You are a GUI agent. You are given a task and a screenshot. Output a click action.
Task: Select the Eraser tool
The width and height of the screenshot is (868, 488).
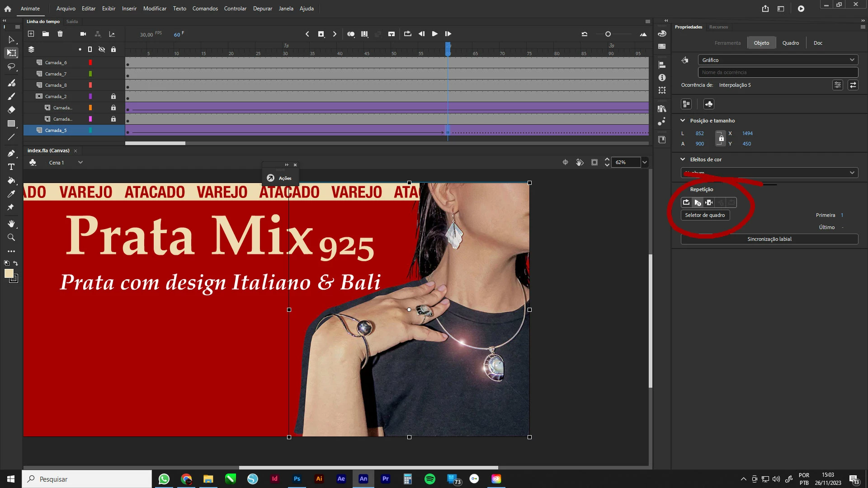point(11,110)
